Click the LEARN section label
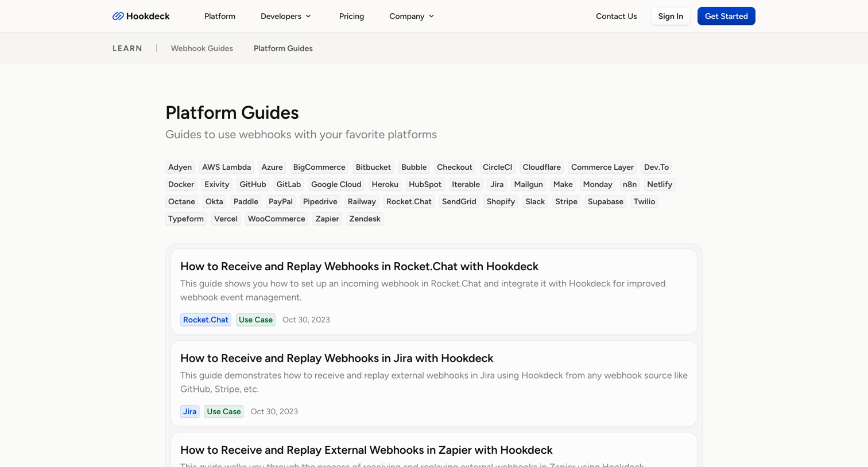Image resolution: width=868 pixels, height=467 pixels. 127,48
